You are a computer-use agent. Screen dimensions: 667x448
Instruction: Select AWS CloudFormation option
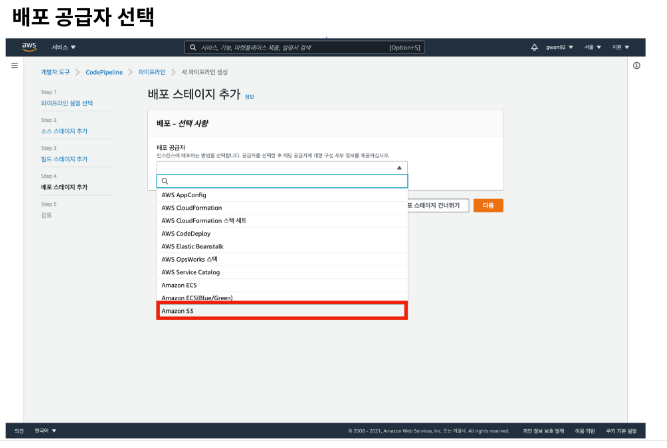point(282,208)
